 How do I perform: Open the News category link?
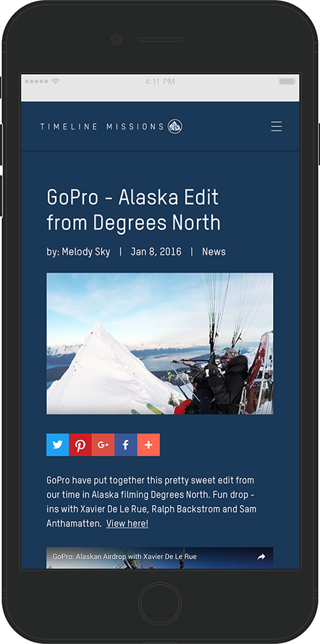214,252
